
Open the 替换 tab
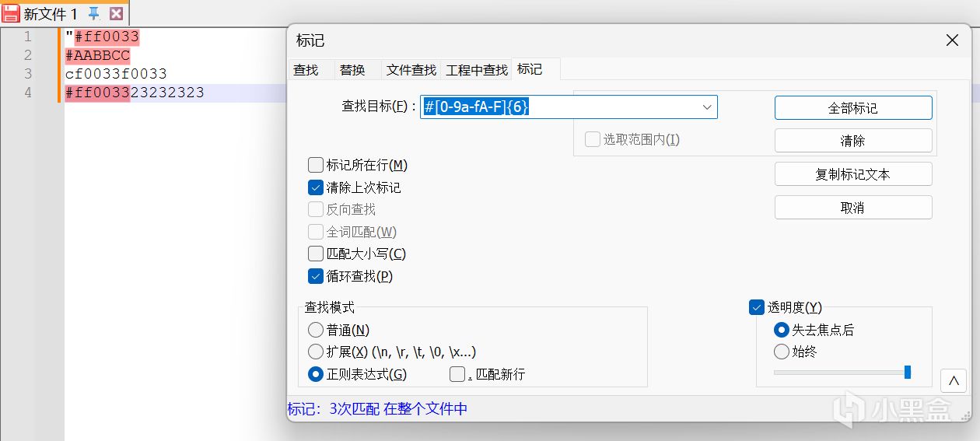click(x=352, y=70)
